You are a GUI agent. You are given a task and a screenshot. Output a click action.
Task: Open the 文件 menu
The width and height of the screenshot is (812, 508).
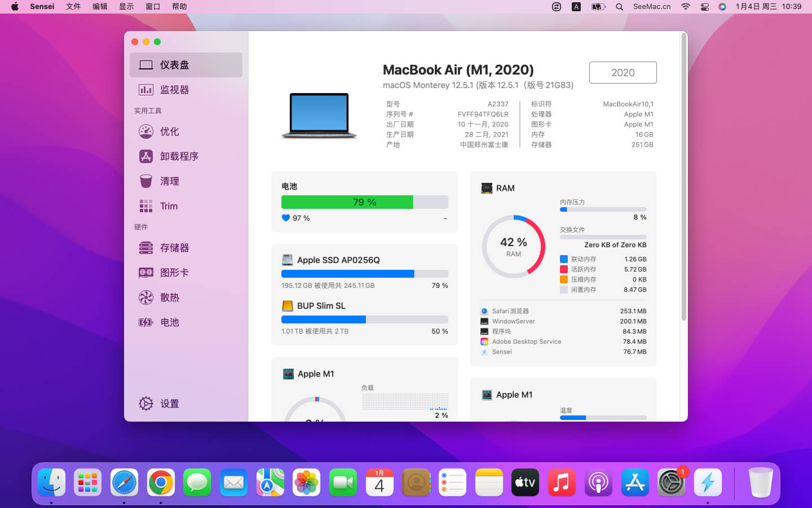(73, 7)
